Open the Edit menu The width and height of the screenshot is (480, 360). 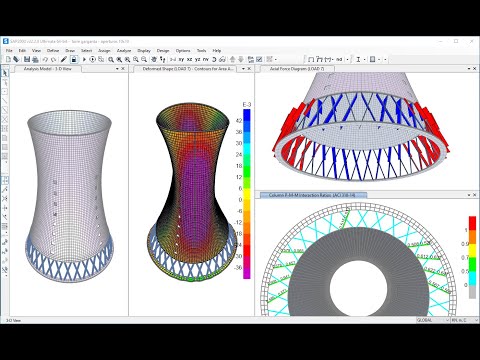coord(22,51)
